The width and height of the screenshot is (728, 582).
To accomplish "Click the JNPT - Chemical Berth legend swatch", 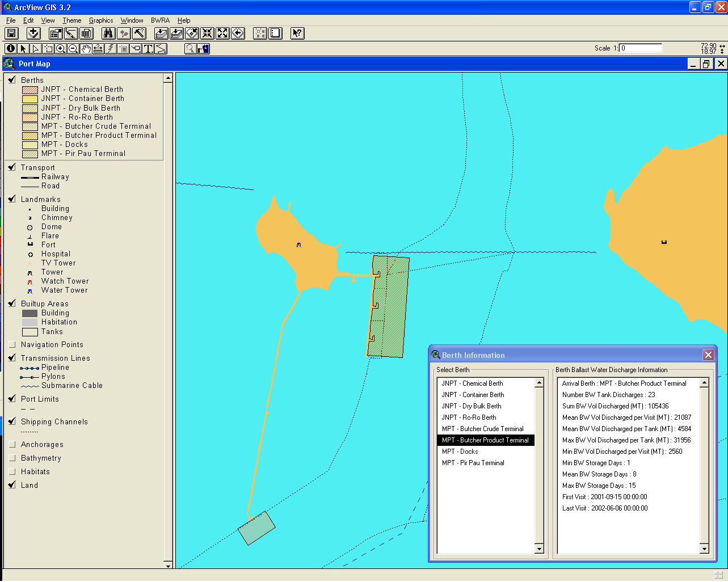I will click(x=30, y=90).
